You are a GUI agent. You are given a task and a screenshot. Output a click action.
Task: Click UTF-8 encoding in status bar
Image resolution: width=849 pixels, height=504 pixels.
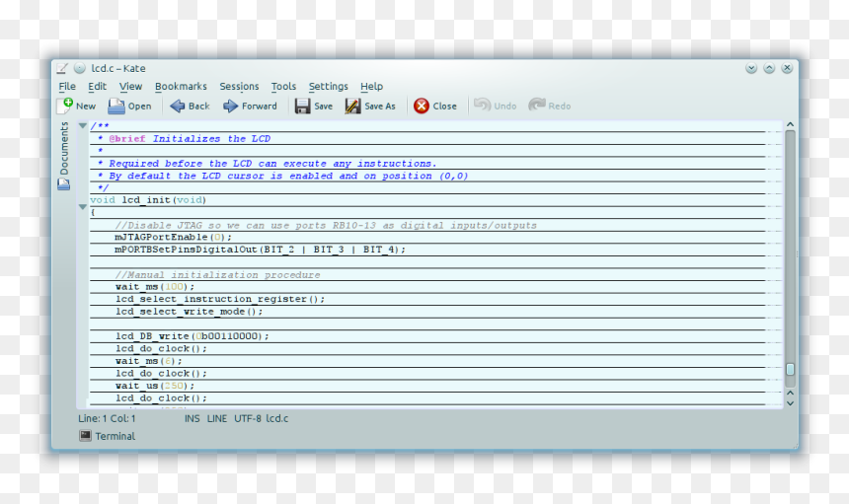click(x=248, y=418)
